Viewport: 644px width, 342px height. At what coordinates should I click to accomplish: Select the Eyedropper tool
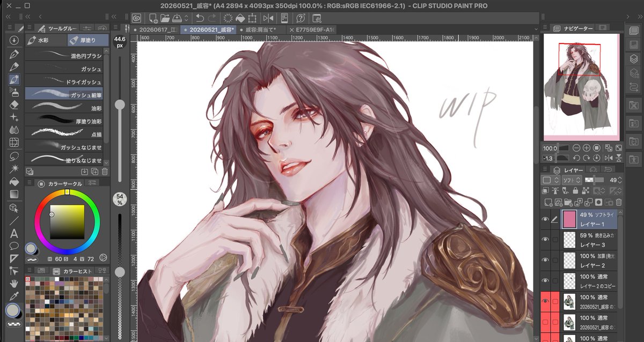(x=14, y=295)
